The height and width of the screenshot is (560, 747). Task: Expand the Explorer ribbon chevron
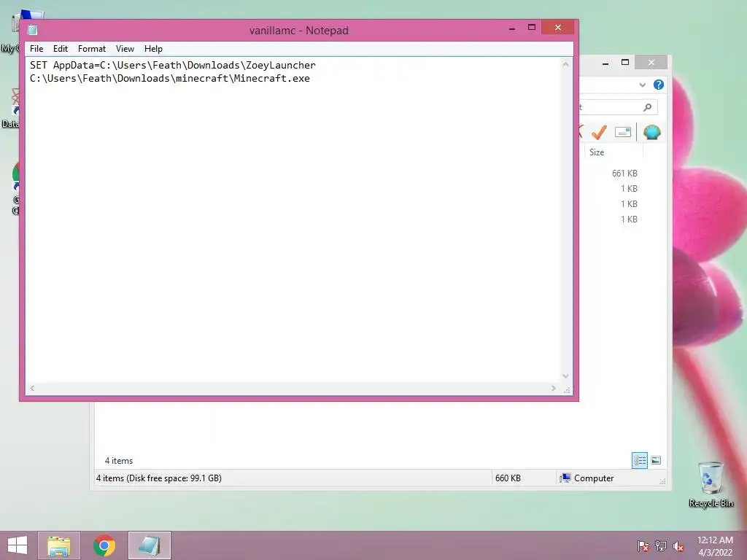[x=642, y=85]
